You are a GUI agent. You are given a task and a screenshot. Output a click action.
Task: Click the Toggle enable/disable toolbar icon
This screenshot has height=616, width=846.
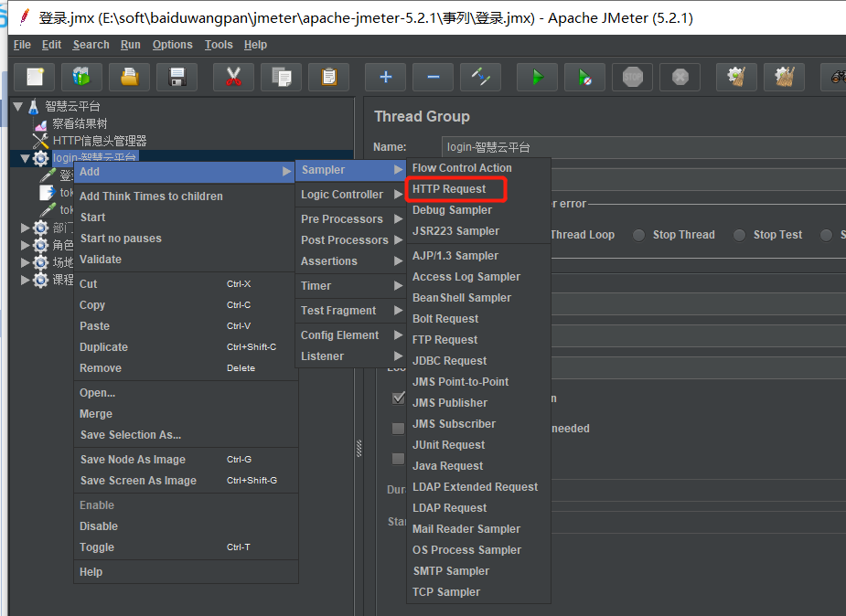tap(480, 77)
